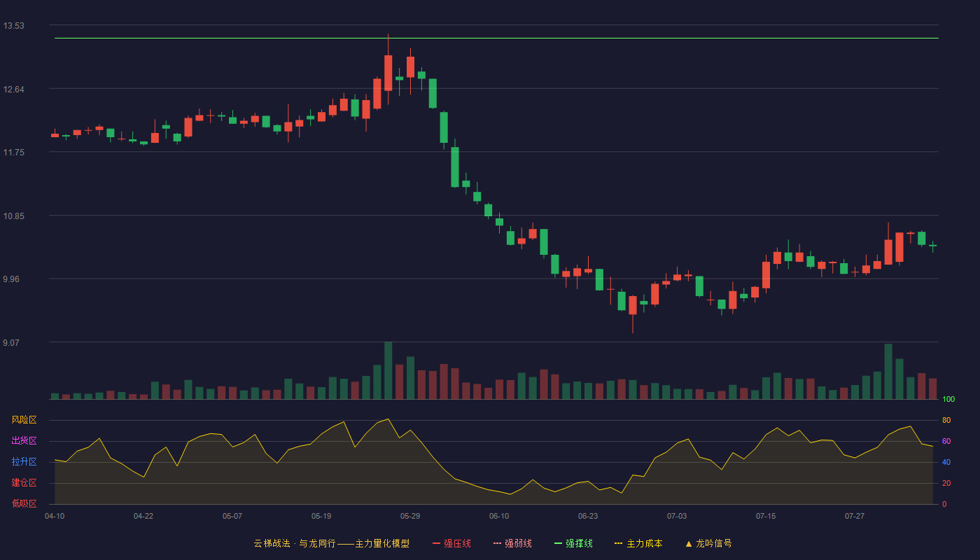Click the 05-29 date label
Screen dimensions: 980x560
click(410, 516)
